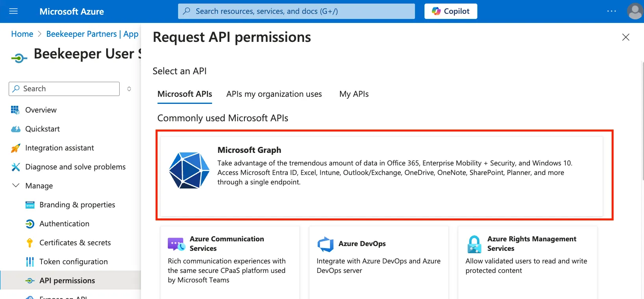Click the Token configuration bars icon
Image resolution: width=644 pixels, height=299 pixels.
30,262
